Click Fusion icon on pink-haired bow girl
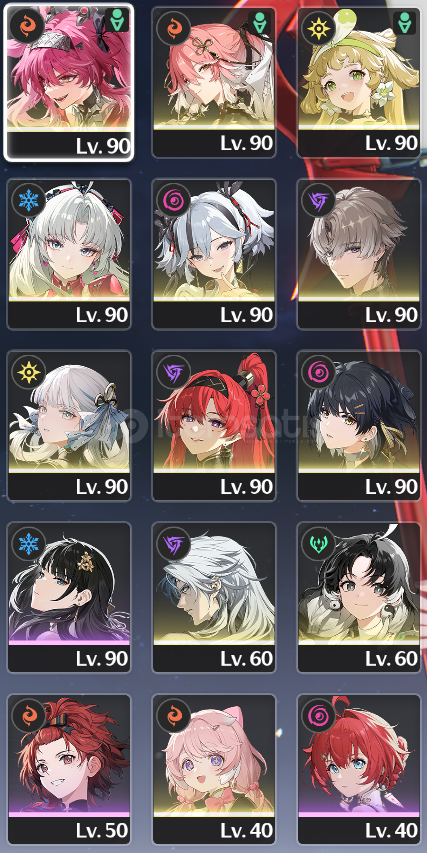This screenshot has height=853, width=427. [x=173, y=715]
